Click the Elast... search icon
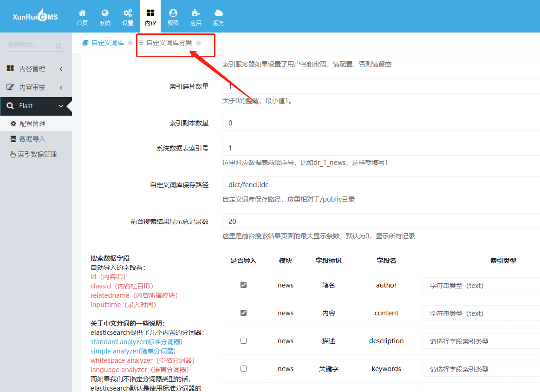 pyautogui.click(x=10, y=106)
